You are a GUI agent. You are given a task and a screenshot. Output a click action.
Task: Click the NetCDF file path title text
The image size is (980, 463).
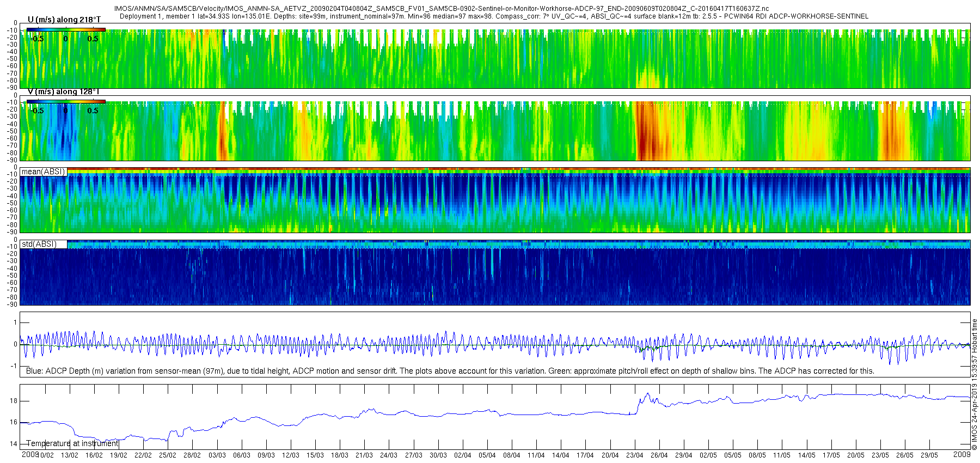point(442,9)
